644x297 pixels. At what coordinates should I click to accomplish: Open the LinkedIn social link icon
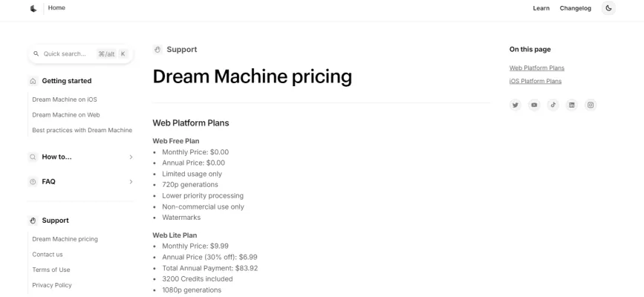pyautogui.click(x=572, y=105)
